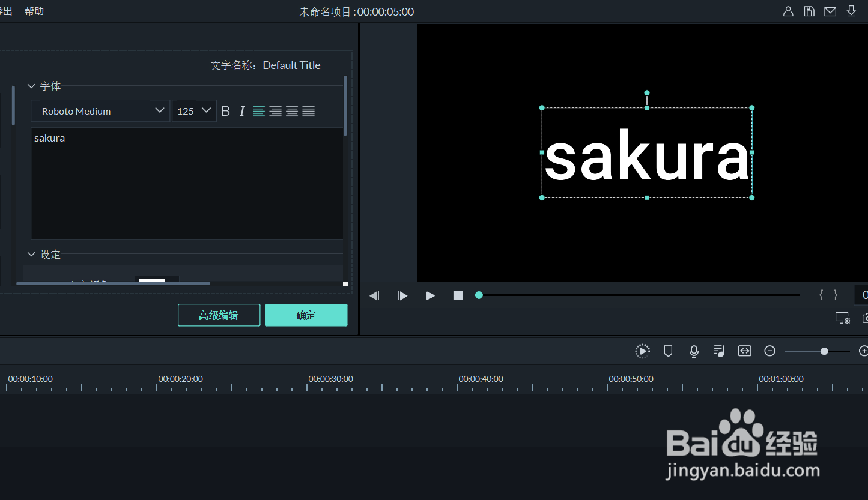Click in the sakura text input area
This screenshot has width=868, height=500.
[x=187, y=184]
